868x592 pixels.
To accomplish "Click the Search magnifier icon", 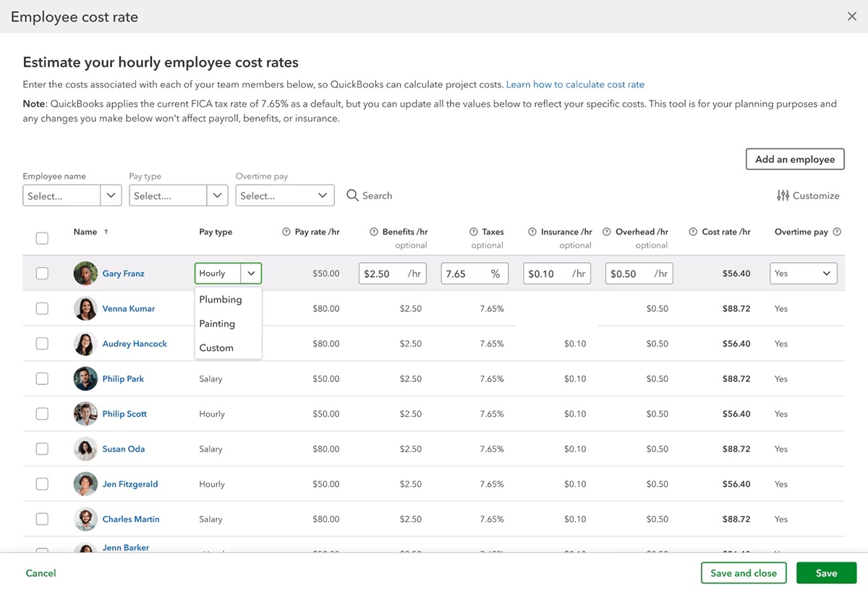I will tap(352, 195).
